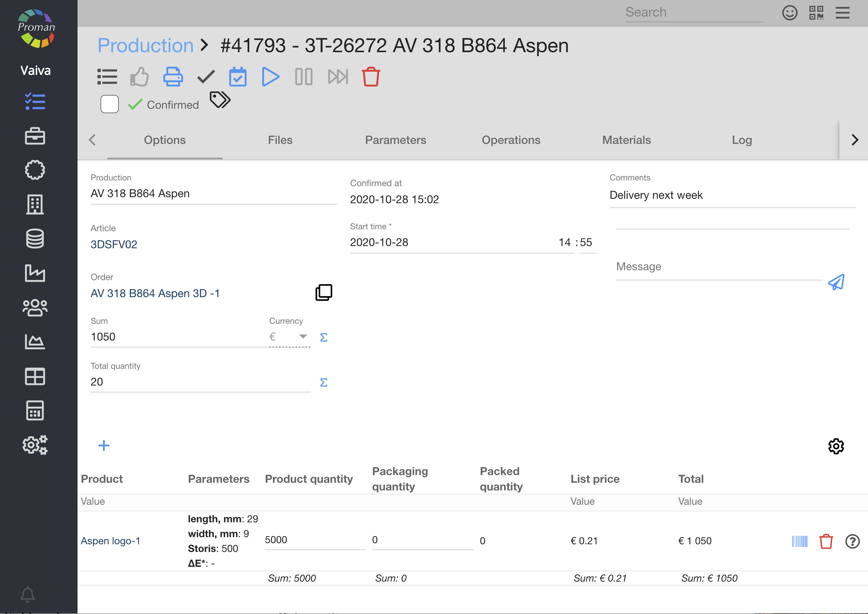
Task: Send message with paper plane icon
Action: (836, 282)
